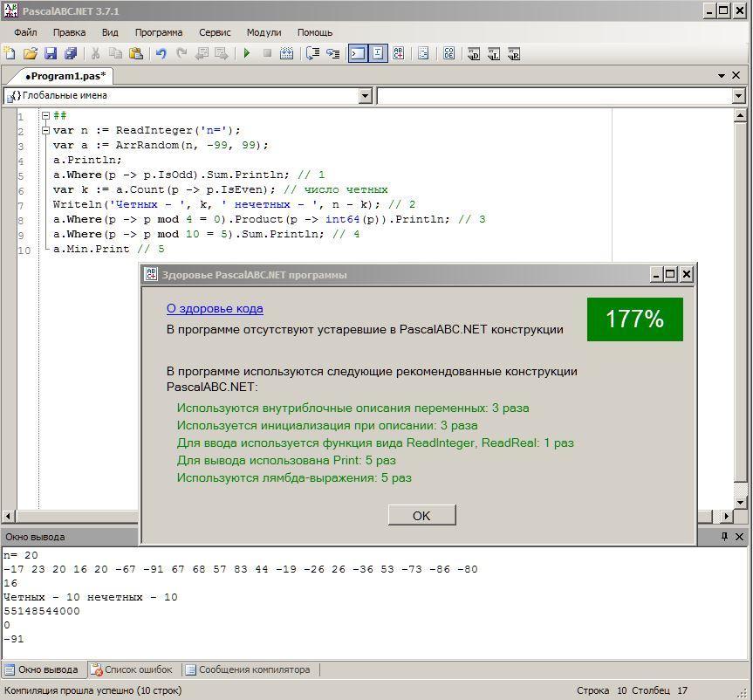Run the program with the green play icon
The image size is (753, 700).
(x=247, y=53)
